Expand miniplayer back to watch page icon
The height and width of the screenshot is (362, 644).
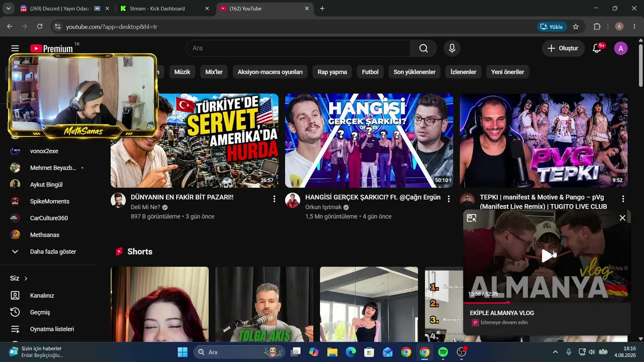471,218
